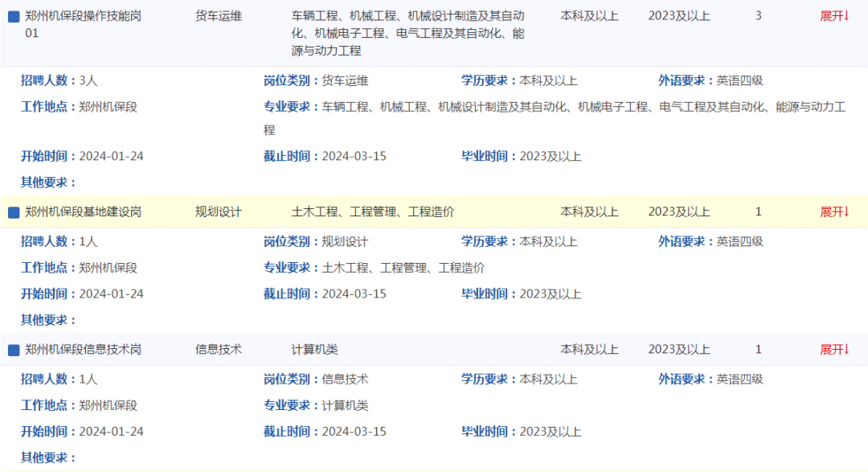Click 开始时间：2024-01-24 under 操作技能岗01
The image size is (868, 472).
[82, 156]
